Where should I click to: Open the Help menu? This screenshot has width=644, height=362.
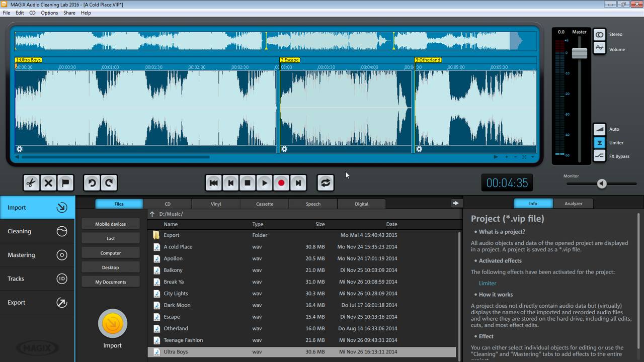[86, 13]
